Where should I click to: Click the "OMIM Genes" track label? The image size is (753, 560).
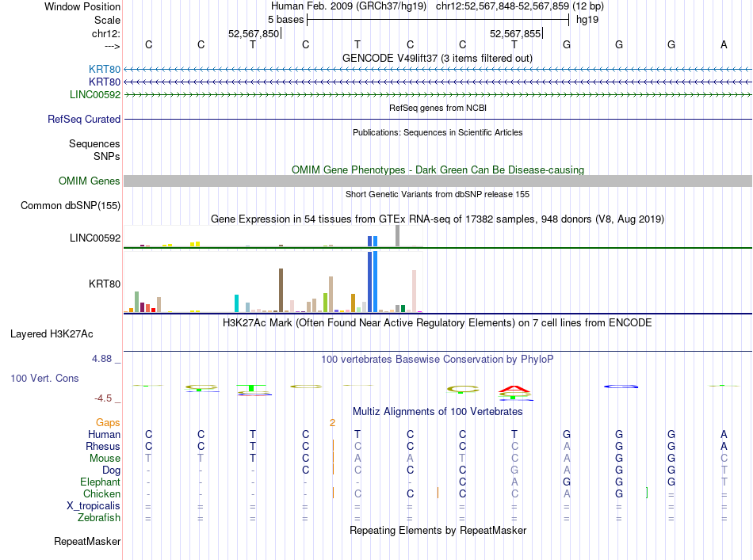point(90,181)
